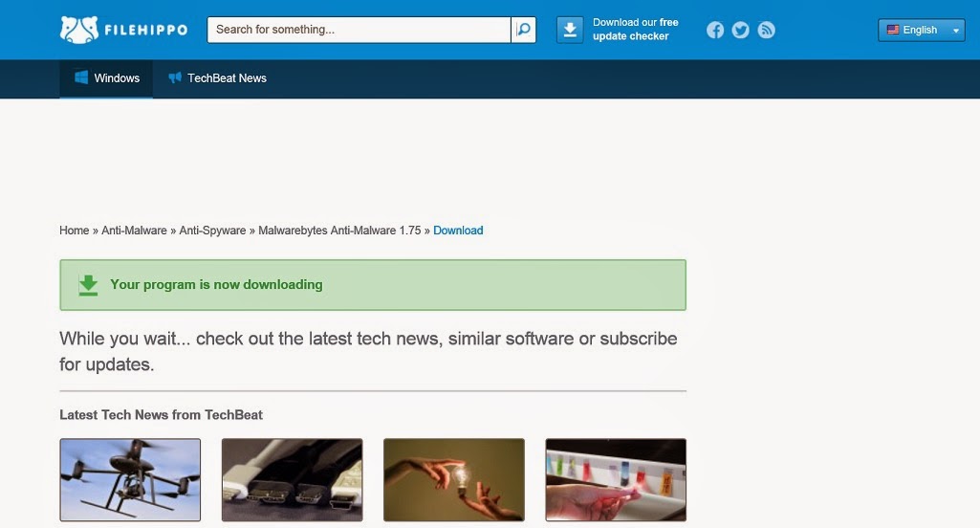Click the green download arrow icon
The width and height of the screenshot is (980, 528).
click(x=88, y=285)
